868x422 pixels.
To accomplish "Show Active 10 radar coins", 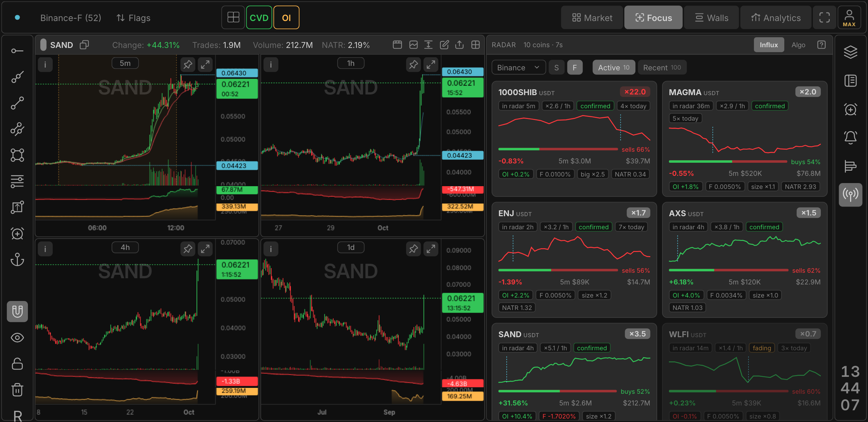I will tap(613, 68).
